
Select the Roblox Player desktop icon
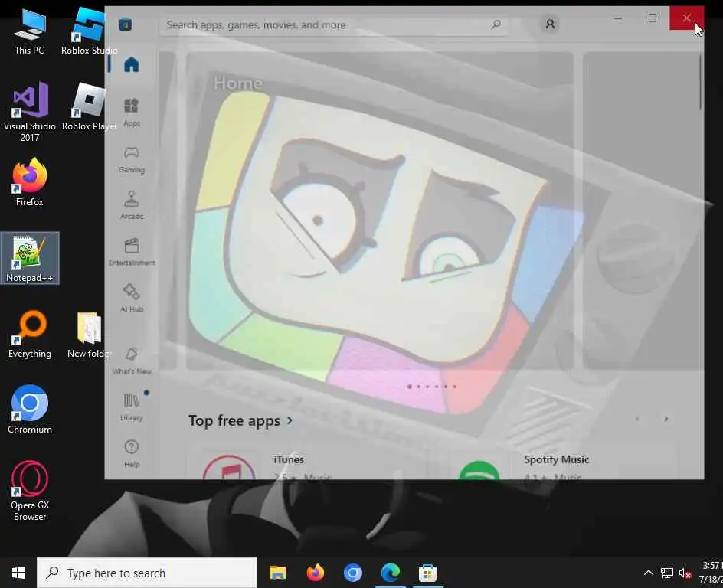(x=89, y=107)
